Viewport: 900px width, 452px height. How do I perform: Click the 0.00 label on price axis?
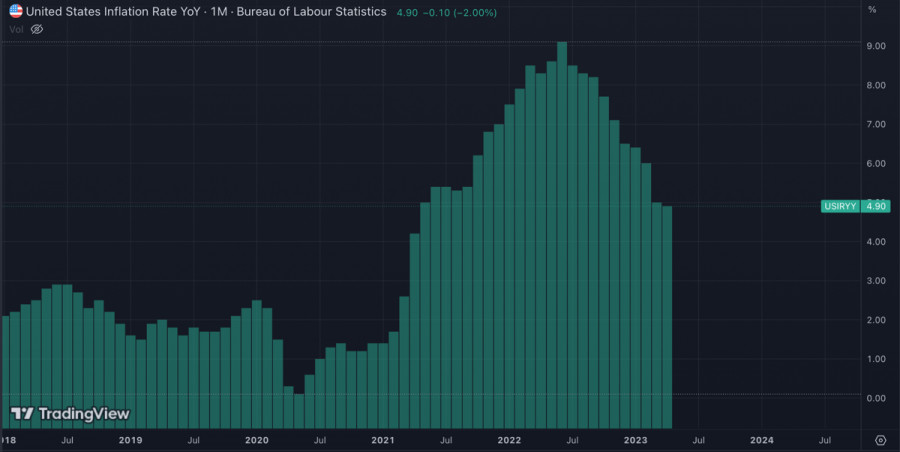tap(876, 398)
